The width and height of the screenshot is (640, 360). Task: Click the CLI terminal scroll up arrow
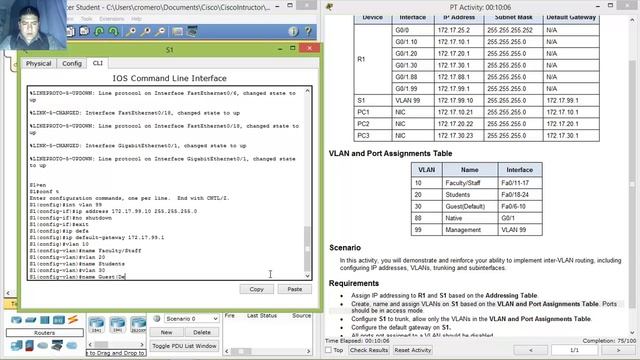307,91
